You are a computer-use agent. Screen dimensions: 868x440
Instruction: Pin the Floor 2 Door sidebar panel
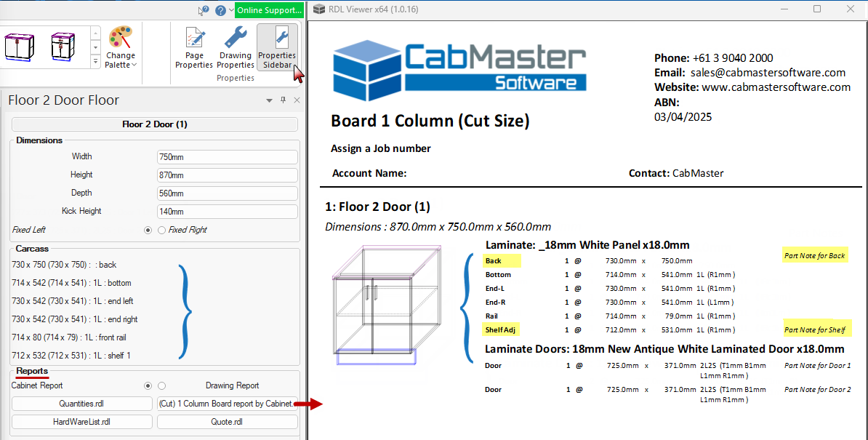(283, 100)
